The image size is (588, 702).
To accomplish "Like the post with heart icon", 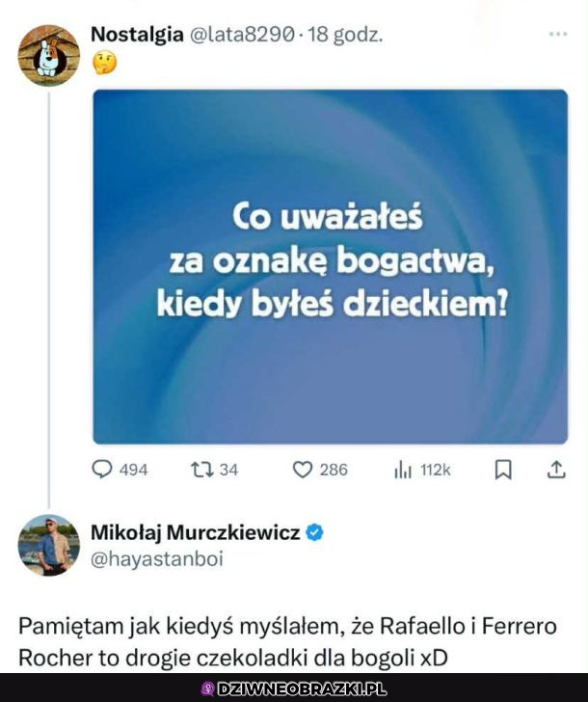I will [302, 470].
